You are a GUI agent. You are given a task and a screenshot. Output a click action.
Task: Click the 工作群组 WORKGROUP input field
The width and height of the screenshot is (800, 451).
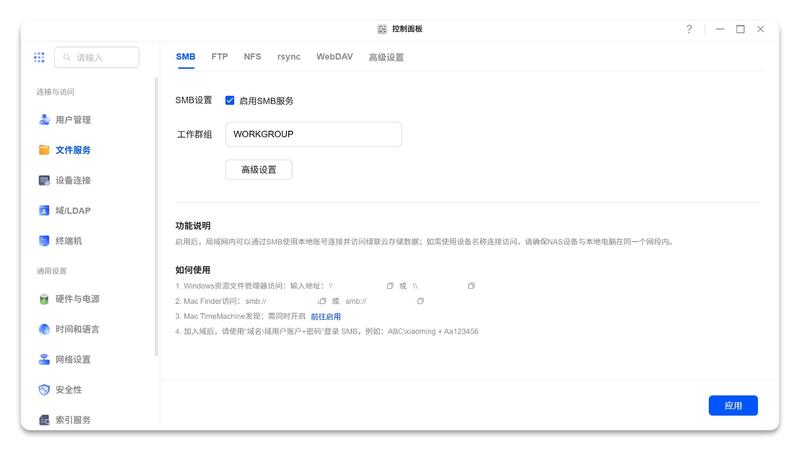tap(313, 134)
